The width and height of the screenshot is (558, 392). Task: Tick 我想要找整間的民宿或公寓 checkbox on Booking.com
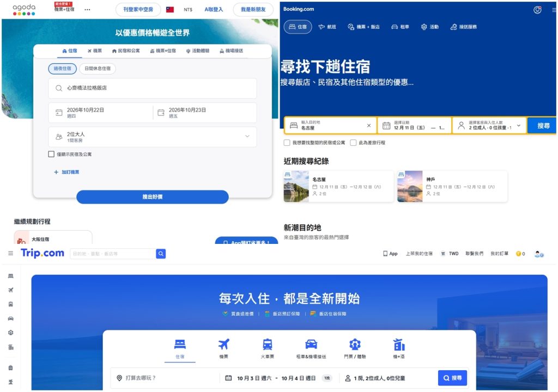pos(287,143)
